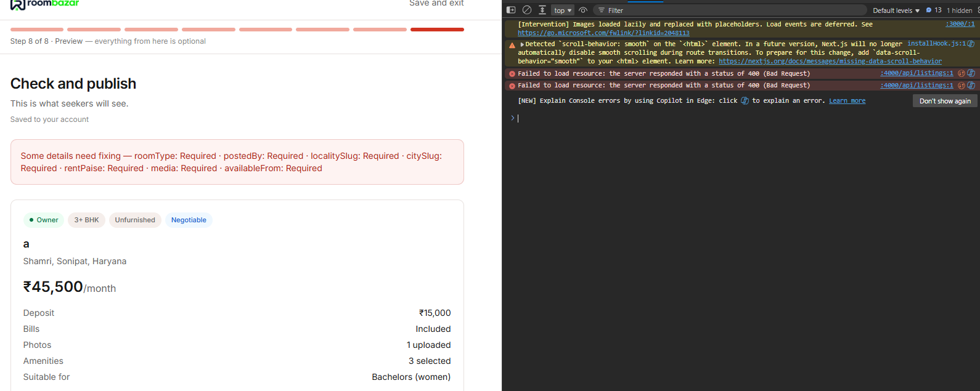Dismiss tip with 'Don't show again'
Viewport: 980px width, 391px height.
pyautogui.click(x=944, y=101)
